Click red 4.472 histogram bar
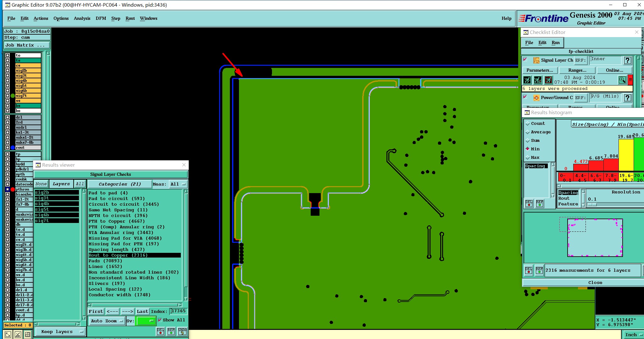 pos(580,168)
